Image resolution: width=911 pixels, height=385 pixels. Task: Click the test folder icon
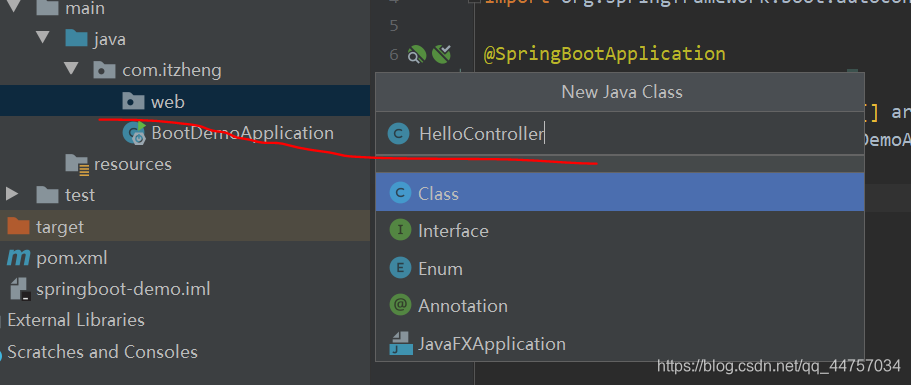coord(47,195)
